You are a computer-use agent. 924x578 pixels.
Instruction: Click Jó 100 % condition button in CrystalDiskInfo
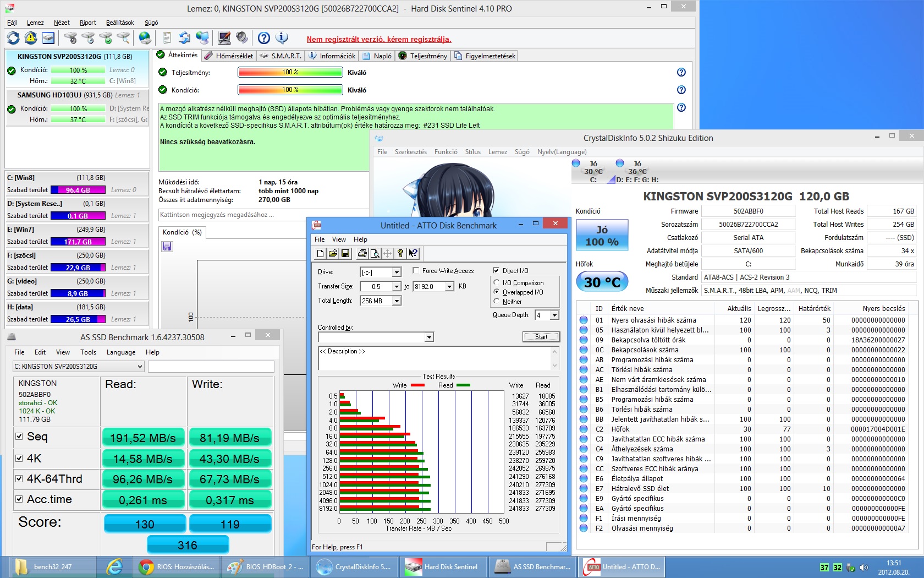coord(602,236)
